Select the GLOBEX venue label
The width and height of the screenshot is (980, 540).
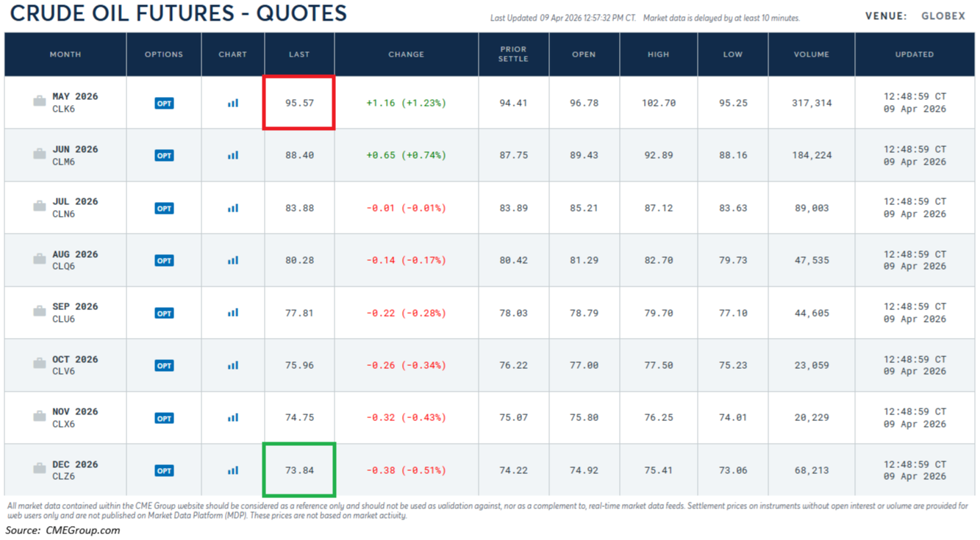click(x=943, y=16)
